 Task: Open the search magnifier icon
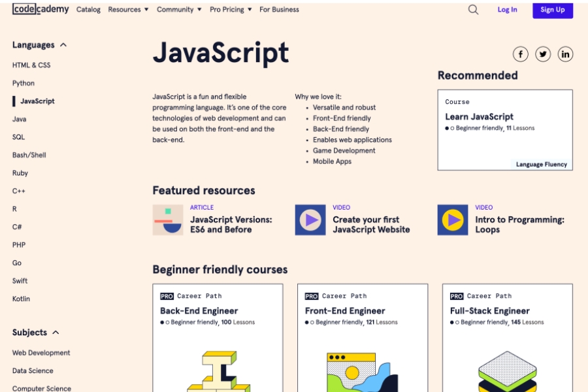coord(473,10)
